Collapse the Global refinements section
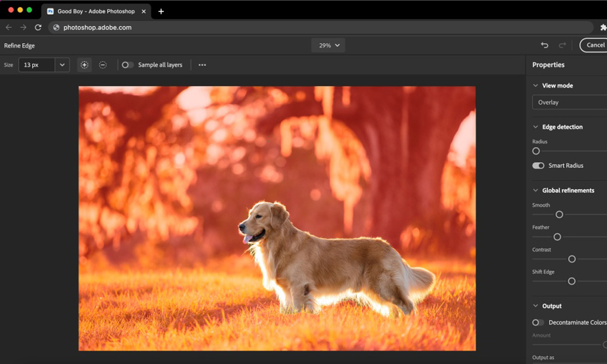 pos(536,191)
